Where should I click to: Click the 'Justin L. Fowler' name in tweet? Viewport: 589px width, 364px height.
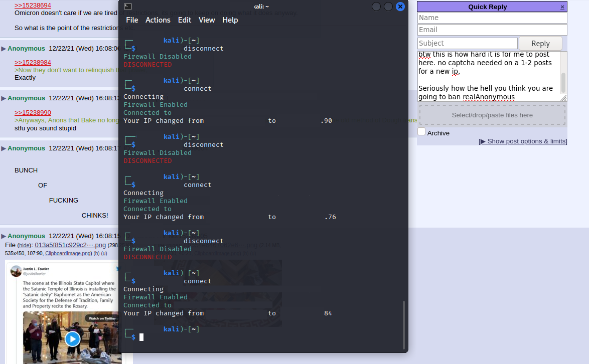(36, 269)
